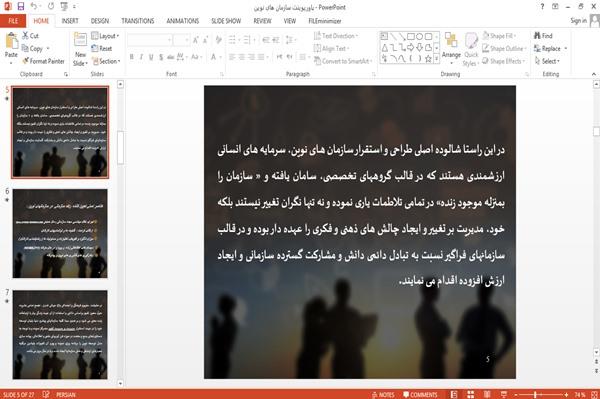Image resolution: width=600 pixels, height=399 pixels.
Task: Reset the slide with Reset button
Action: click(x=102, y=49)
